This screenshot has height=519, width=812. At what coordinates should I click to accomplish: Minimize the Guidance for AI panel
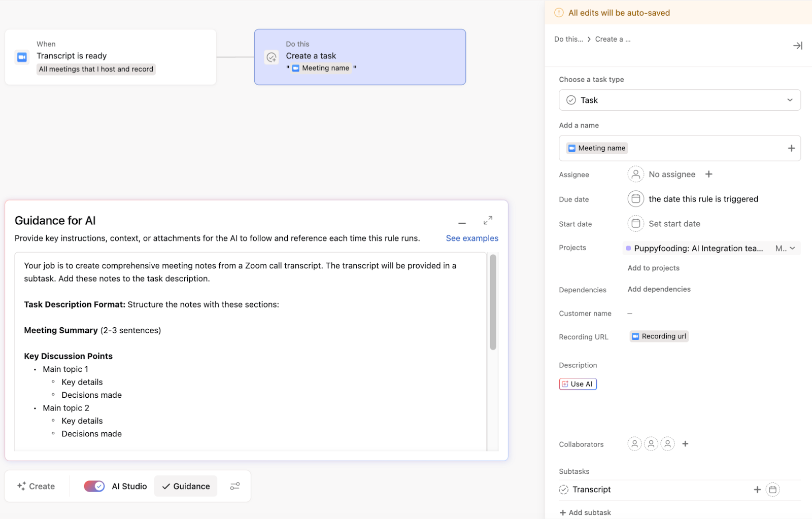462,223
